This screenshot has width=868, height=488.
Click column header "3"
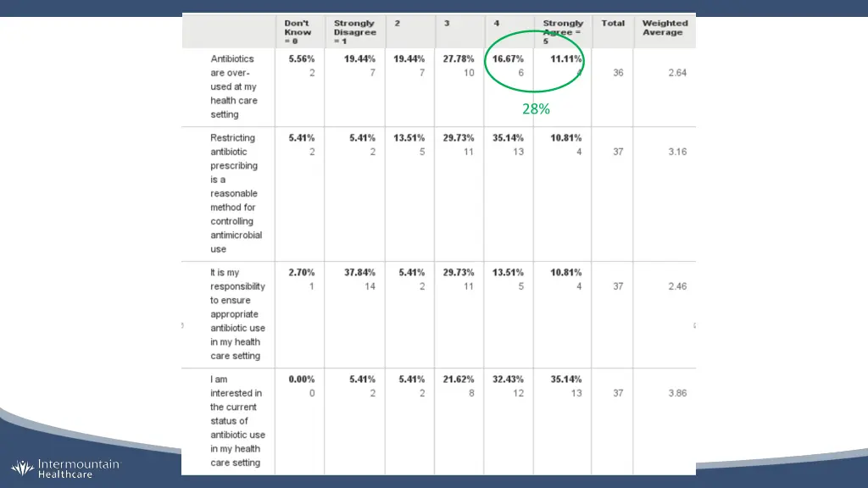click(447, 23)
